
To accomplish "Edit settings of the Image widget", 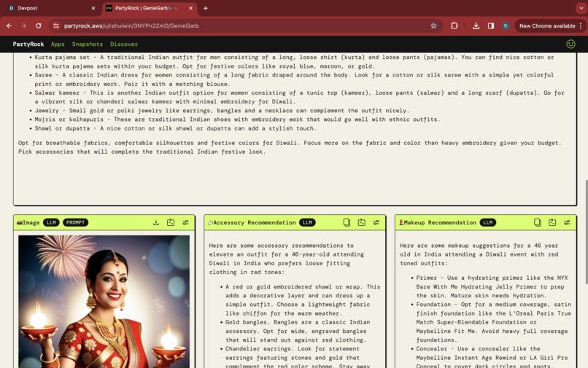I will click(185, 222).
